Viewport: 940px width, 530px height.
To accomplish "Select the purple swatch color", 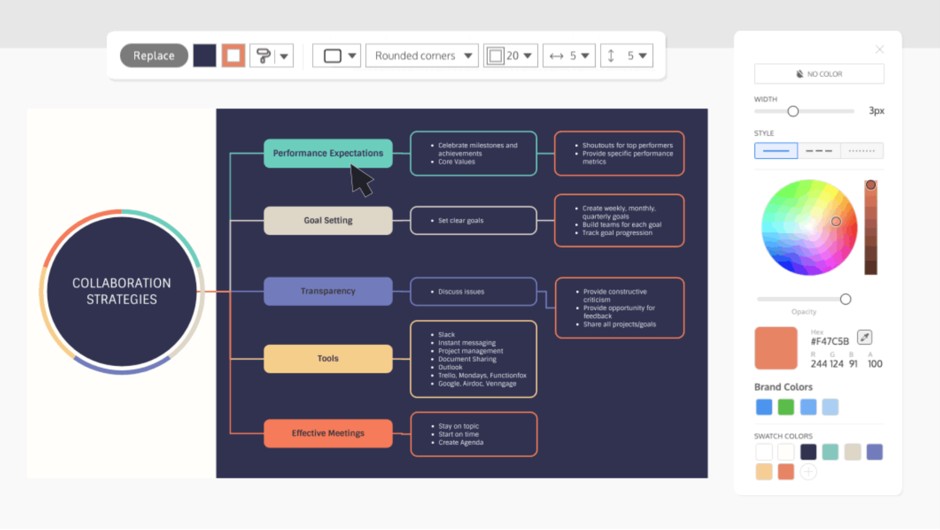I will (875, 451).
